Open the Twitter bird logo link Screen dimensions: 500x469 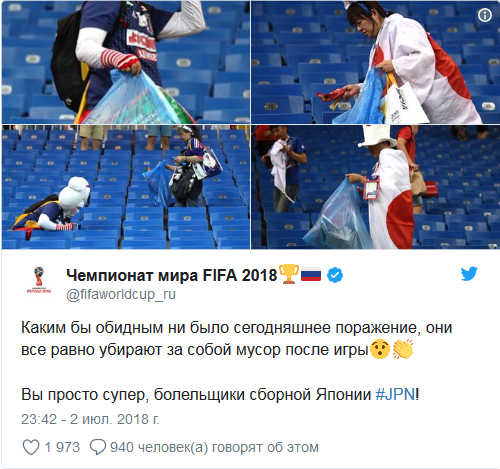pyautogui.click(x=469, y=274)
